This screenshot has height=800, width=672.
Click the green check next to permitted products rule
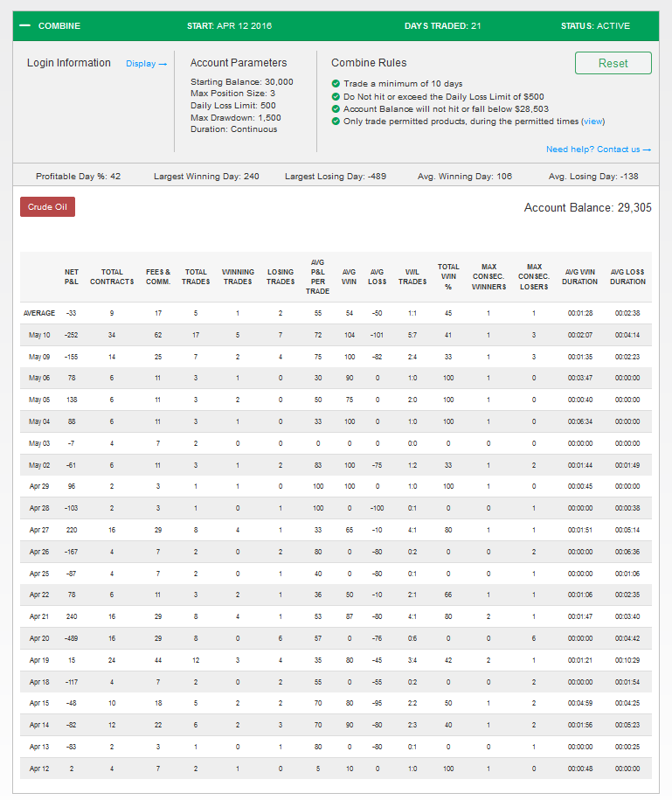pyautogui.click(x=336, y=122)
